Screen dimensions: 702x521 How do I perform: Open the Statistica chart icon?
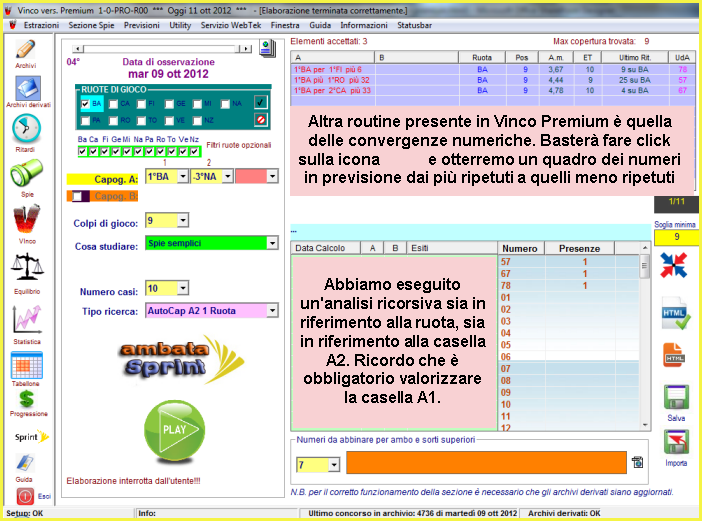click(x=27, y=319)
